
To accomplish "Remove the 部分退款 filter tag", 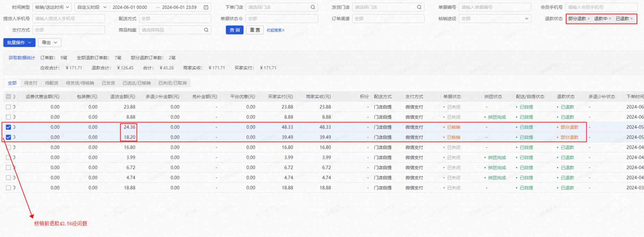I will click(589, 19).
